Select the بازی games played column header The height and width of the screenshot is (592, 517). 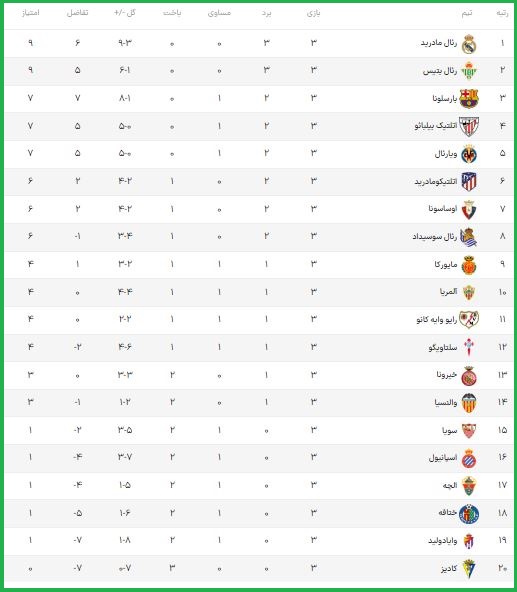click(313, 13)
